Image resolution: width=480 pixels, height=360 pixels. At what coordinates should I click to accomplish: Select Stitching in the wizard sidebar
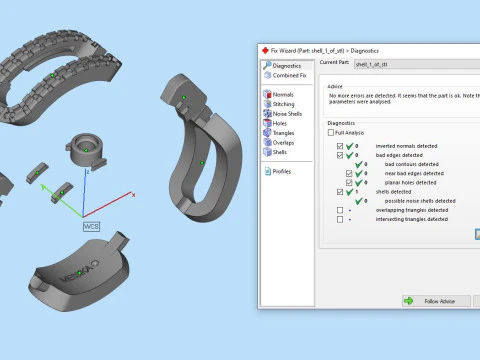point(283,104)
